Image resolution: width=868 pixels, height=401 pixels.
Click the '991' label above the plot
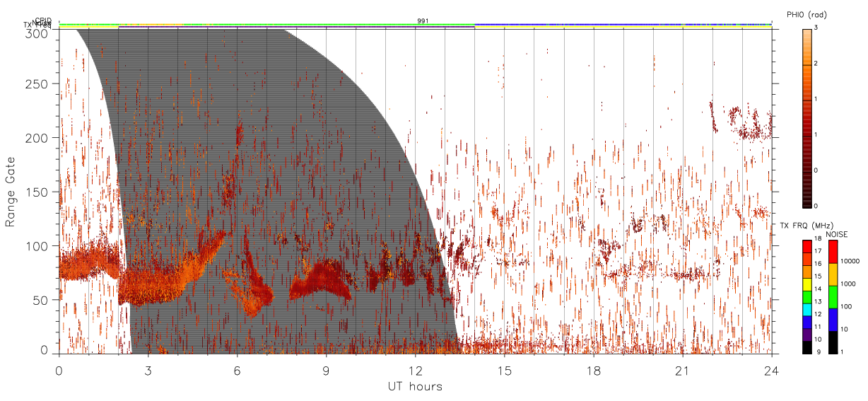(x=423, y=21)
